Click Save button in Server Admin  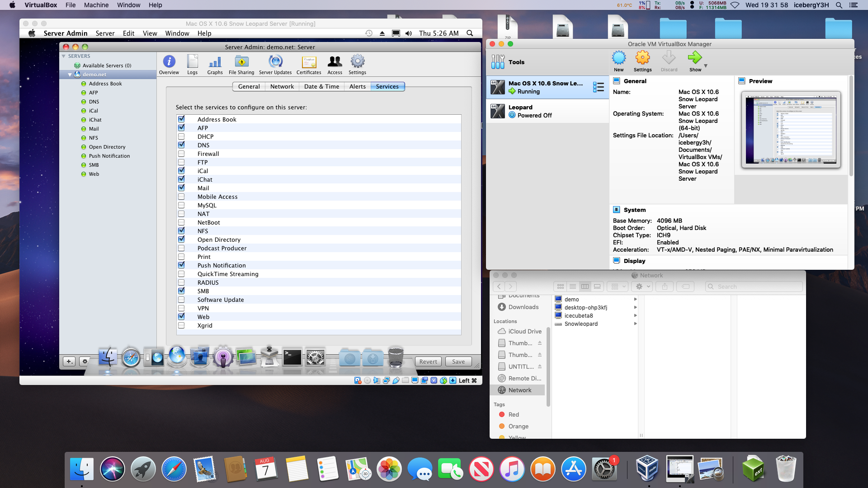(458, 361)
